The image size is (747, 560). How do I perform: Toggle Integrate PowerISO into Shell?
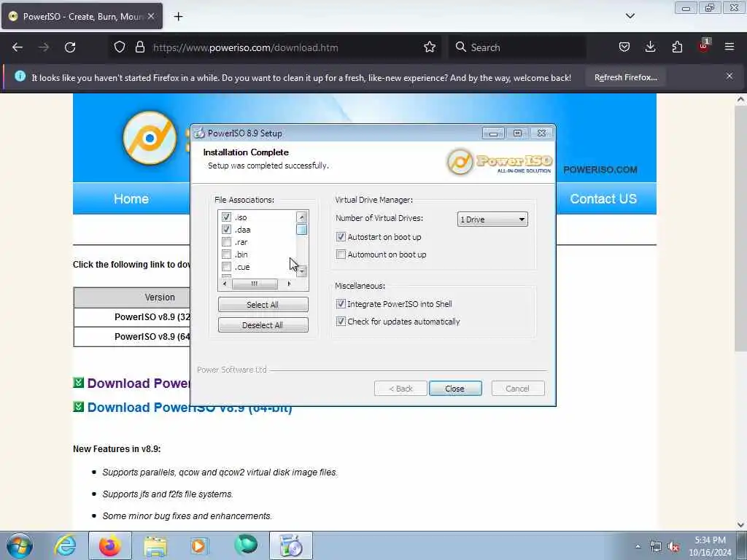click(x=341, y=304)
